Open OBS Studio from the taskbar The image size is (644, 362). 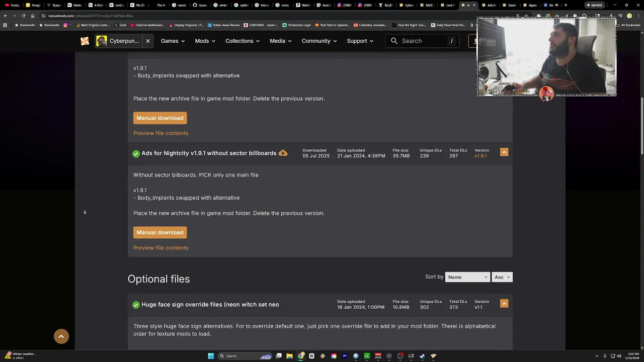coord(400,356)
